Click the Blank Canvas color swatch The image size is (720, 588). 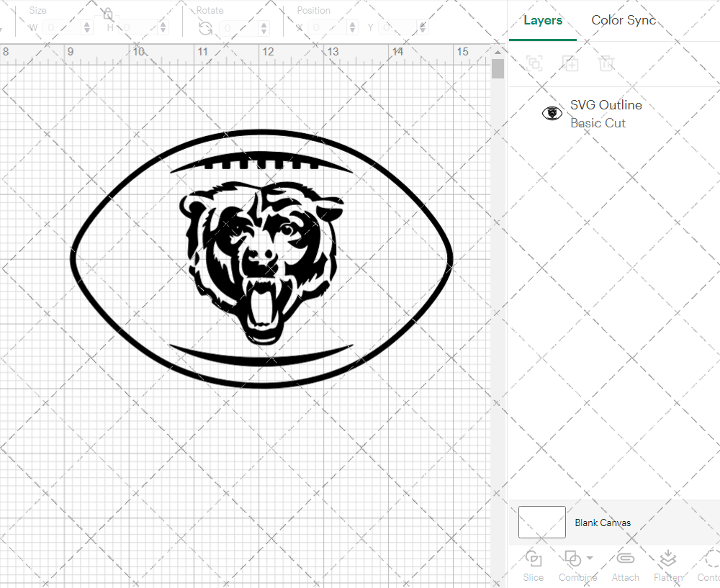tap(541, 522)
